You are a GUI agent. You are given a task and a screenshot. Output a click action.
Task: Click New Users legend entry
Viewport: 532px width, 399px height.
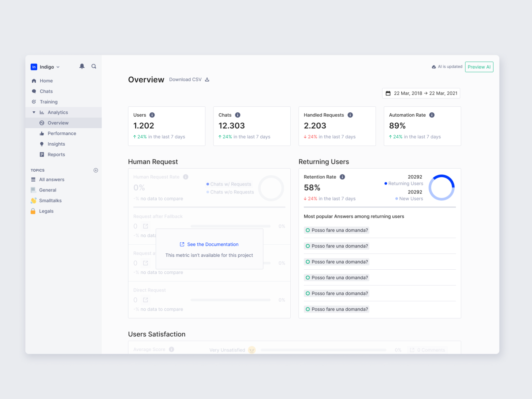pos(409,199)
